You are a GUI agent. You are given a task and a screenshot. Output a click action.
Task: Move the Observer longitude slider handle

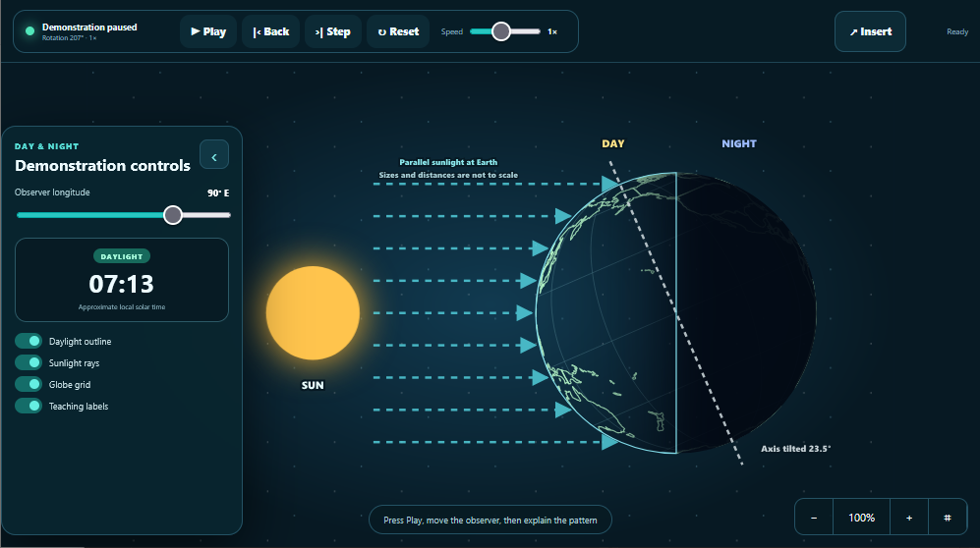coord(172,215)
